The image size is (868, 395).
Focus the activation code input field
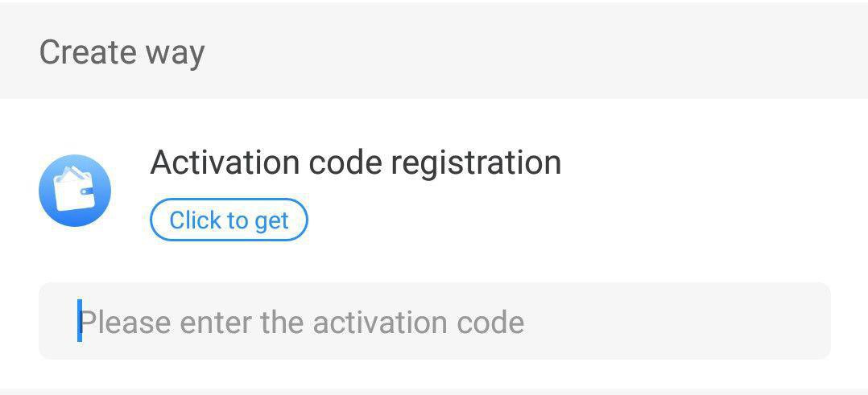coord(435,321)
